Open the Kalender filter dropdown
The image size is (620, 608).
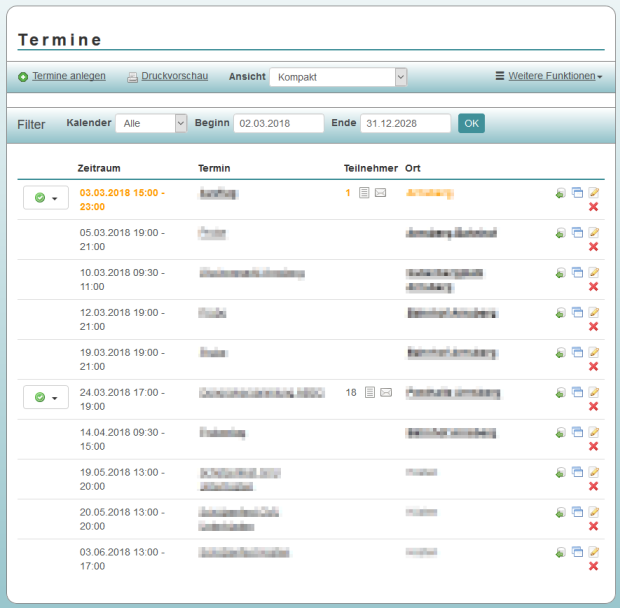151,123
